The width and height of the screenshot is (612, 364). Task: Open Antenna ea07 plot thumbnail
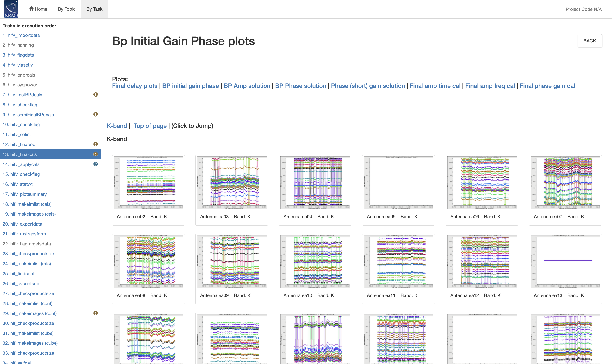point(565,182)
